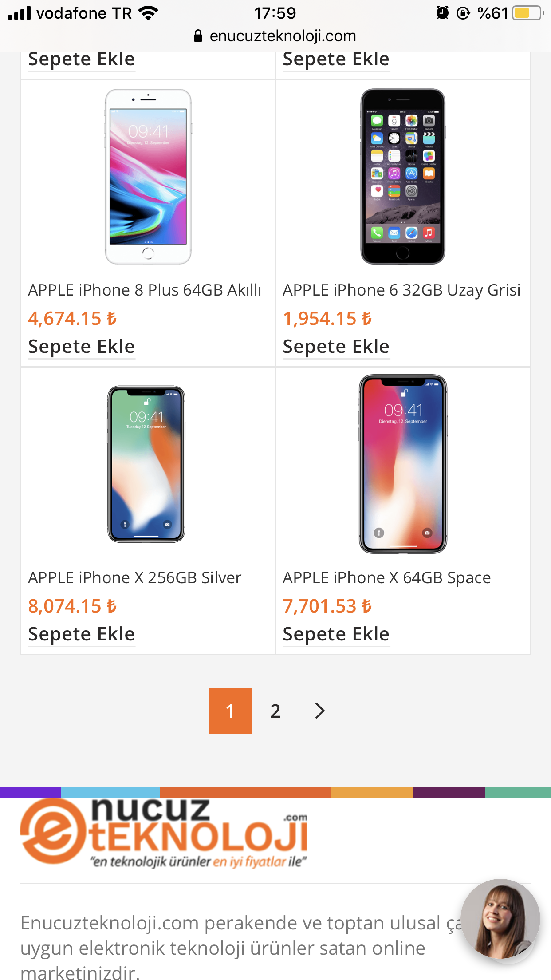Viewport: 551px width, 980px height.
Task: Open iPhone 6 Uzay Grisi product image
Action: click(402, 177)
